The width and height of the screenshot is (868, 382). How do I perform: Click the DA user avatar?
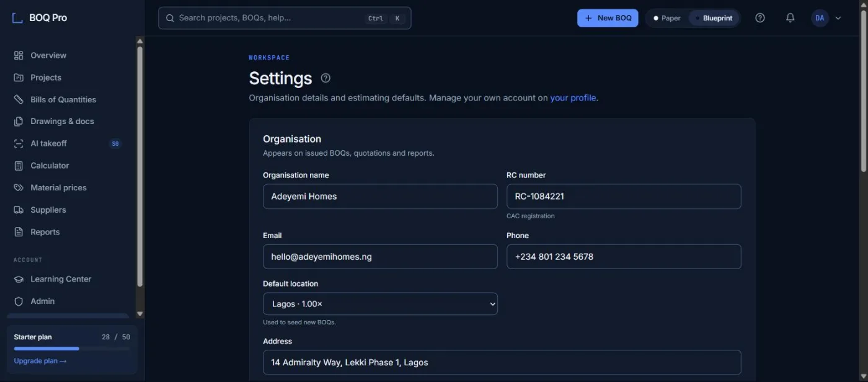tap(820, 18)
